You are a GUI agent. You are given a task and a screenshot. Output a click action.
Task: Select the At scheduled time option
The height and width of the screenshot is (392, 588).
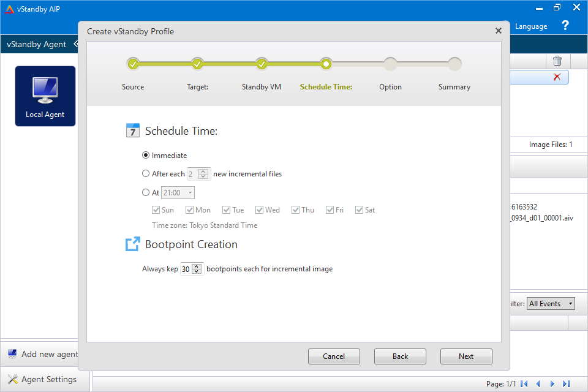coord(146,192)
